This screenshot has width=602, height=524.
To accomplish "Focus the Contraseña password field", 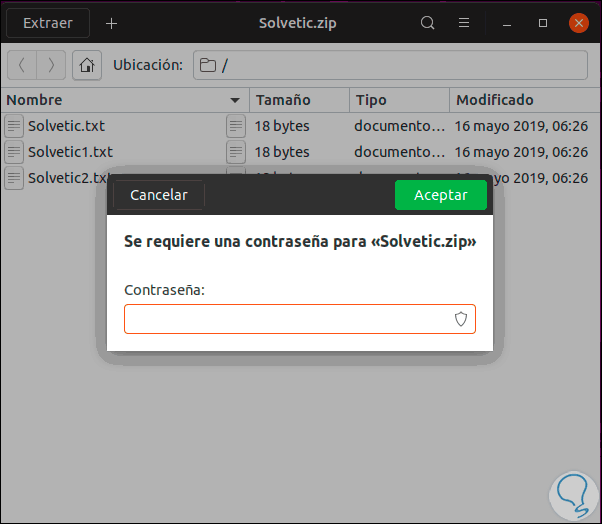I will point(300,319).
